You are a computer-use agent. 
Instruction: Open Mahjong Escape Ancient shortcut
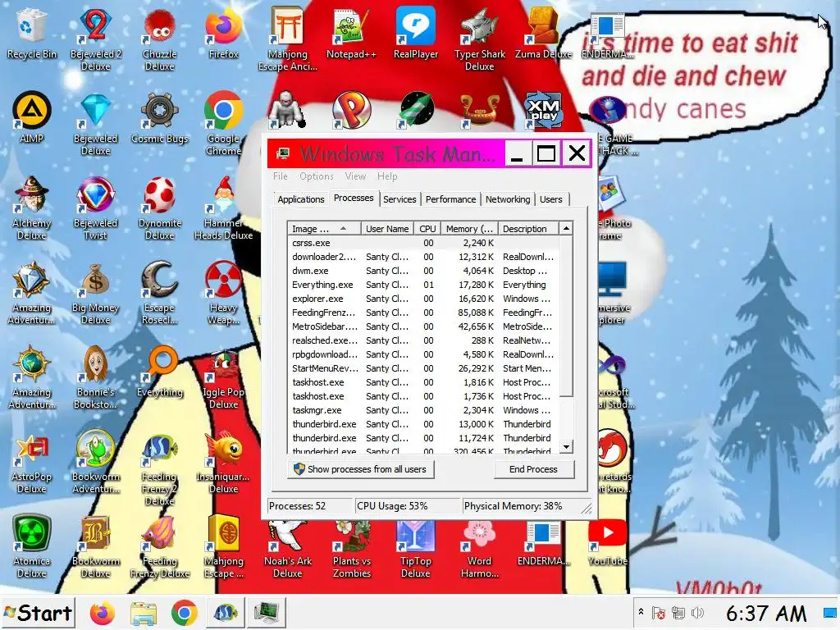pos(288,39)
